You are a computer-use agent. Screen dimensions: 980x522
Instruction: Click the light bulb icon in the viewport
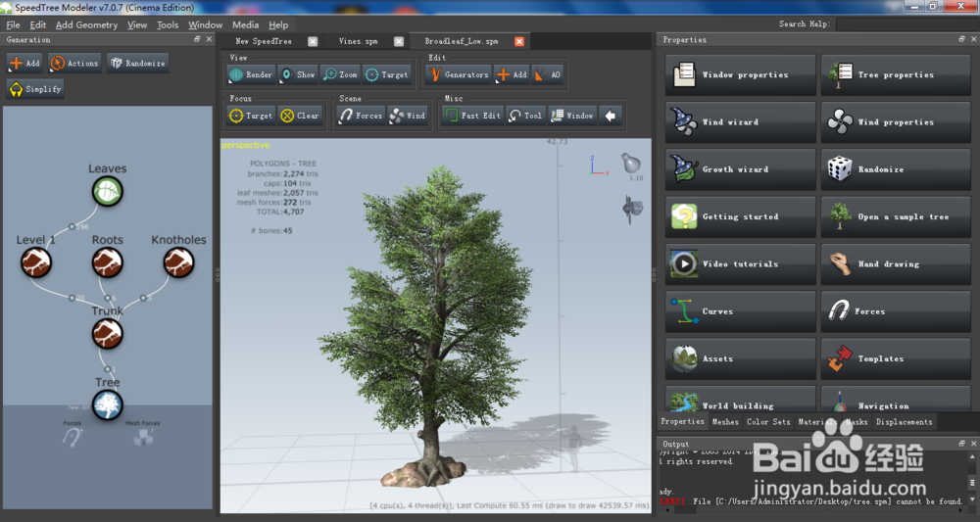631,163
